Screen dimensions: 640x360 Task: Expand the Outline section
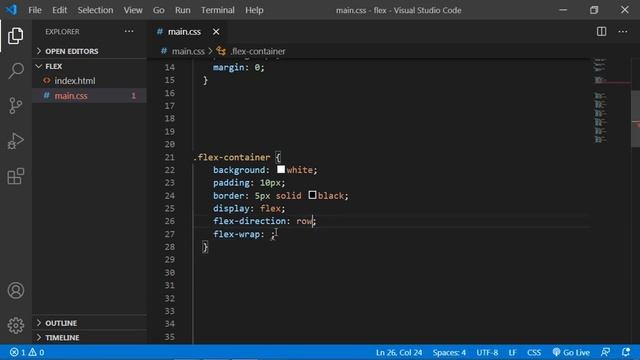89,323
